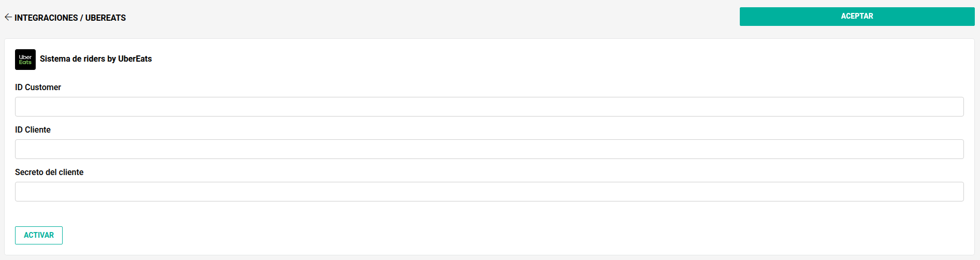
Task: Select the UBEREATS breadcrumb item
Action: (106, 18)
